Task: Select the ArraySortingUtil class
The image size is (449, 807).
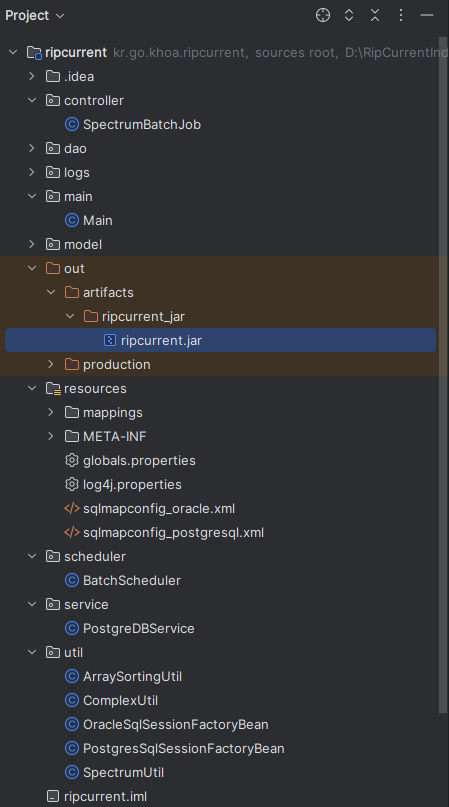Action: point(132,677)
